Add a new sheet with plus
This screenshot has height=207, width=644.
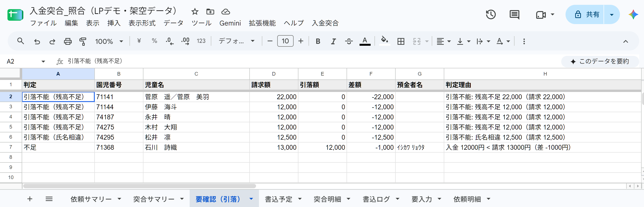pyautogui.click(x=30, y=199)
